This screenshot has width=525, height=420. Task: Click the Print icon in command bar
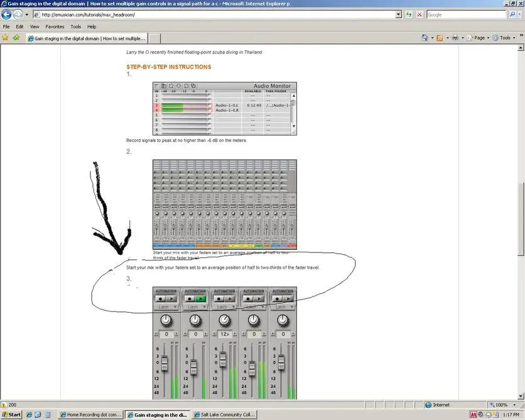(455, 38)
